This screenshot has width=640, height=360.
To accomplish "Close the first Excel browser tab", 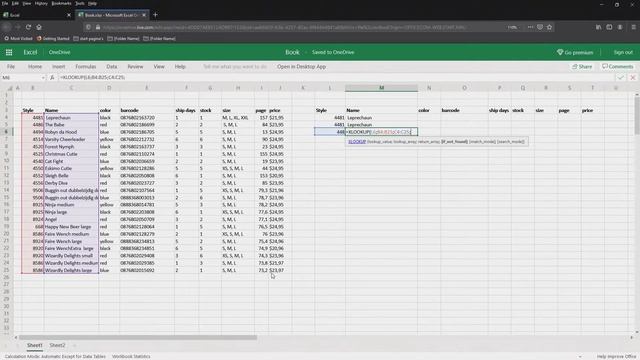I will coord(69,15).
